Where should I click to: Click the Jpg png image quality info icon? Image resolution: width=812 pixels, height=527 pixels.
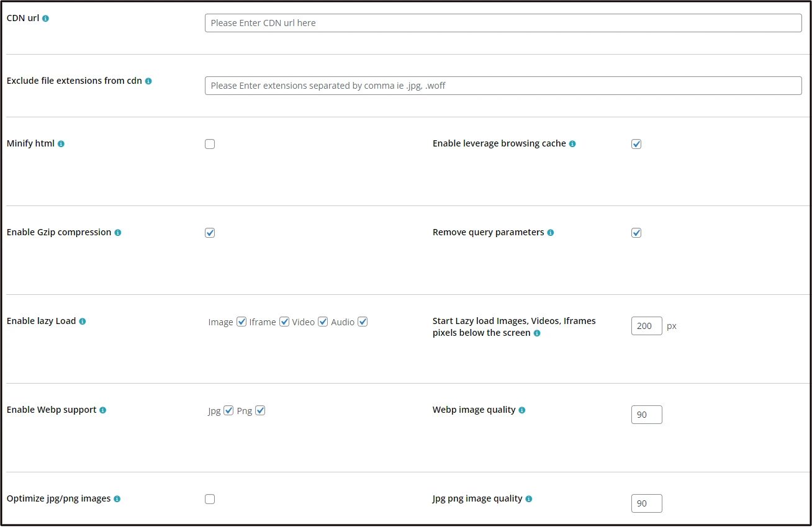tap(529, 499)
